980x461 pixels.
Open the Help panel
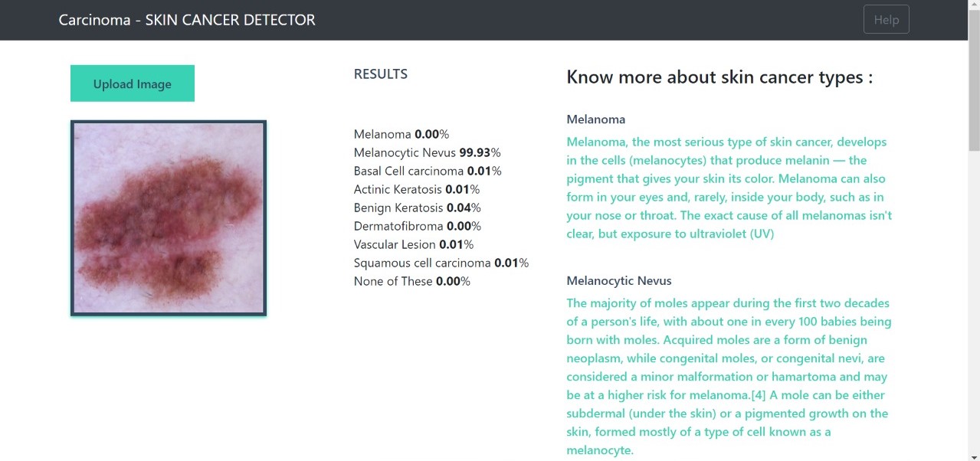point(886,19)
